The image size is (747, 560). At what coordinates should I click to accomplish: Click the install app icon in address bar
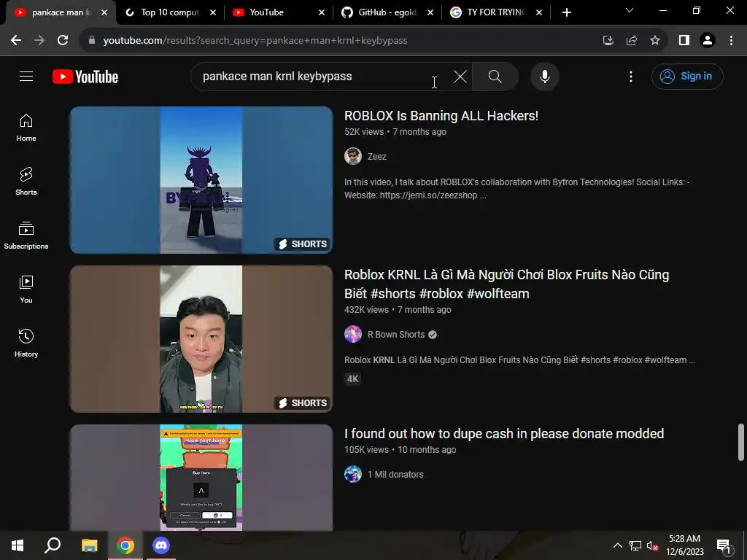[x=608, y=41]
